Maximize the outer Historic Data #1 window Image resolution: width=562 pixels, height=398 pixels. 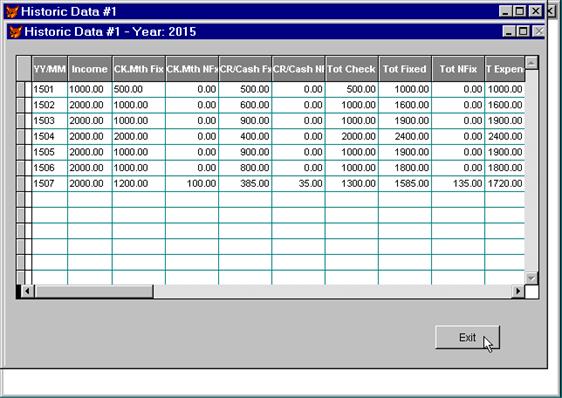(519, 11)
